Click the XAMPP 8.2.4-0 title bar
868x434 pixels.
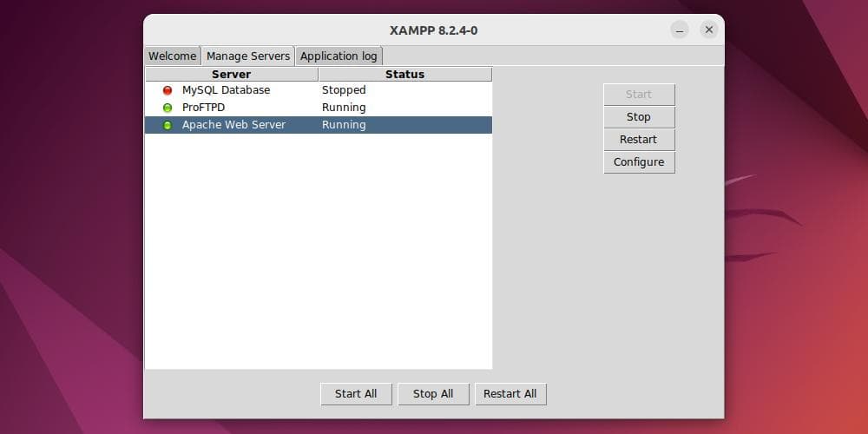[x=433, y=30]
